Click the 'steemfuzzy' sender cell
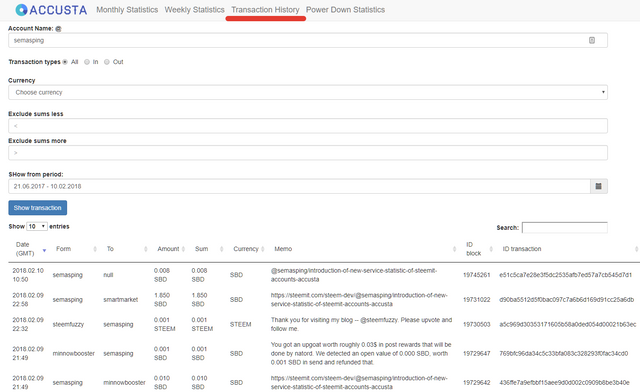 click(x=68, y=325)
